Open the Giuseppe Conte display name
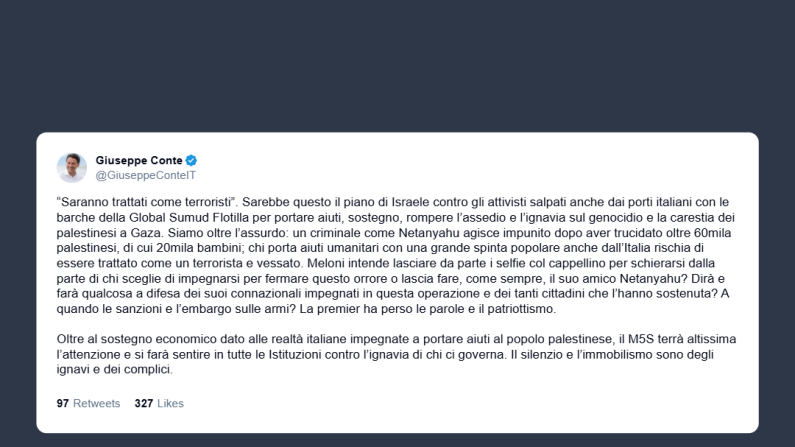795x447 pixels. click(x=139, y=160)
